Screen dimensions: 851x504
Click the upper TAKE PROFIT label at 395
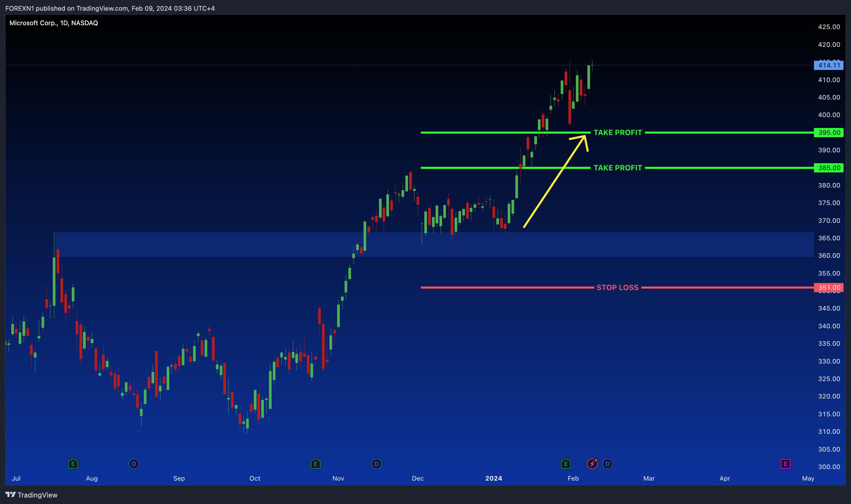pos(618,132)
